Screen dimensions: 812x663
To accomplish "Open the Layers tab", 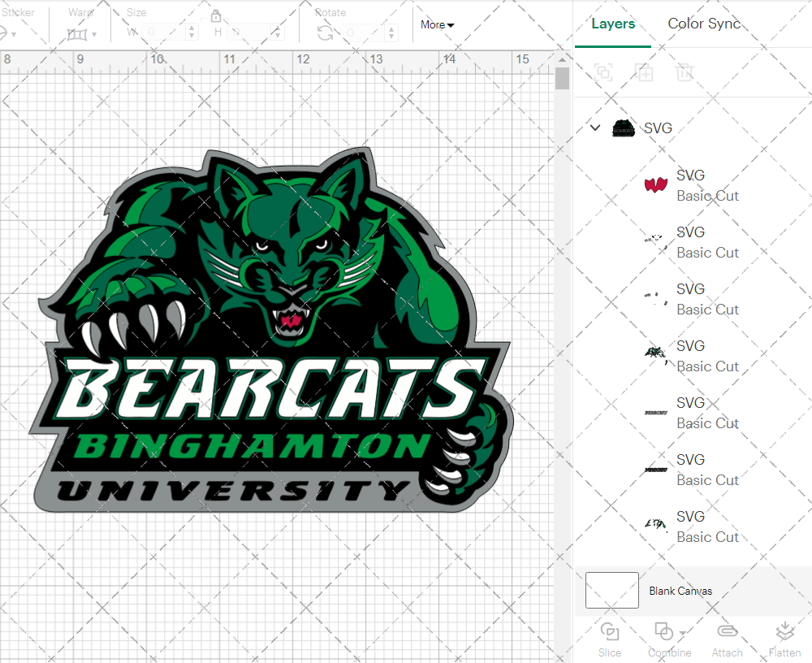I will point(613,24).
